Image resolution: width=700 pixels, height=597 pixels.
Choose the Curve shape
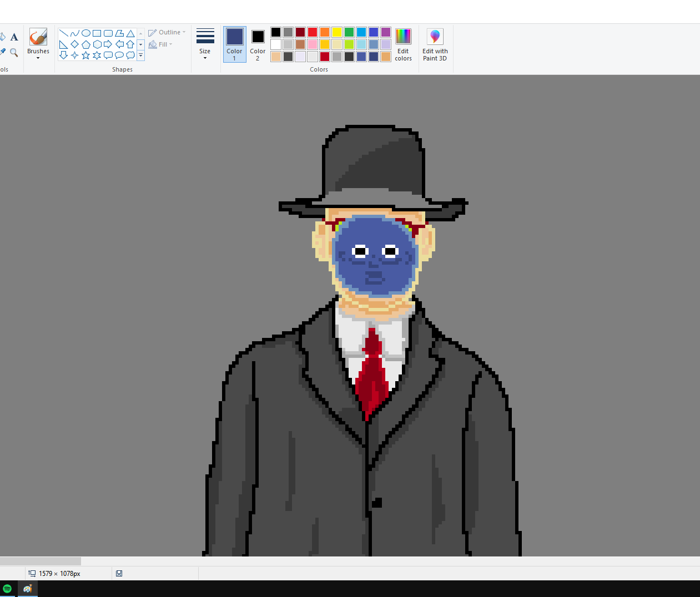(75, 33)
